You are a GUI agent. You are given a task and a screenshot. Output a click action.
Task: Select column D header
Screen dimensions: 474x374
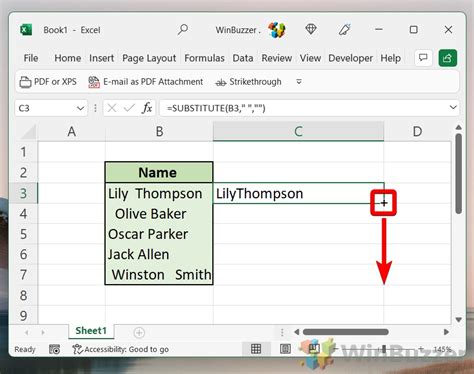pos(417,132)
